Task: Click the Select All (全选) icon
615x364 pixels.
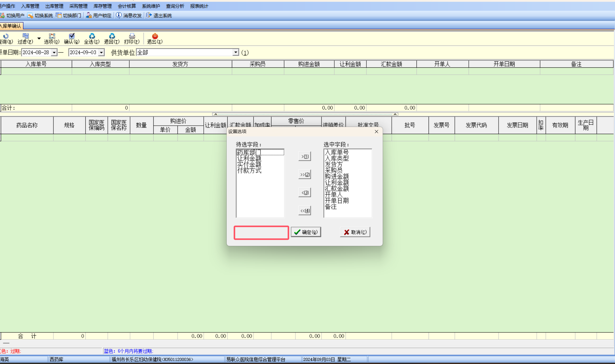Action: tap(92, 36)
